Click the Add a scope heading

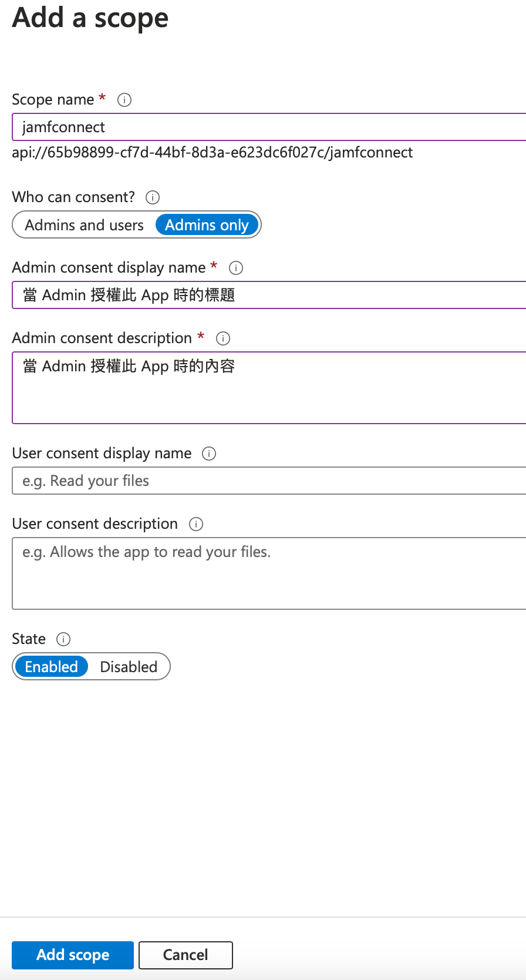pyautogui.click(x=90, y=18)
